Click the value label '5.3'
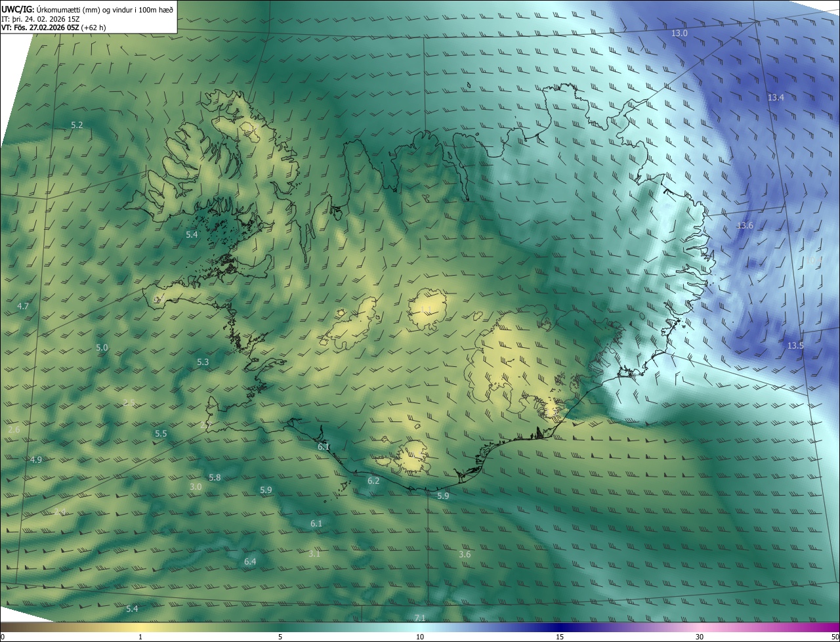This screenshot has height=642, width=840. pos(203,362)
